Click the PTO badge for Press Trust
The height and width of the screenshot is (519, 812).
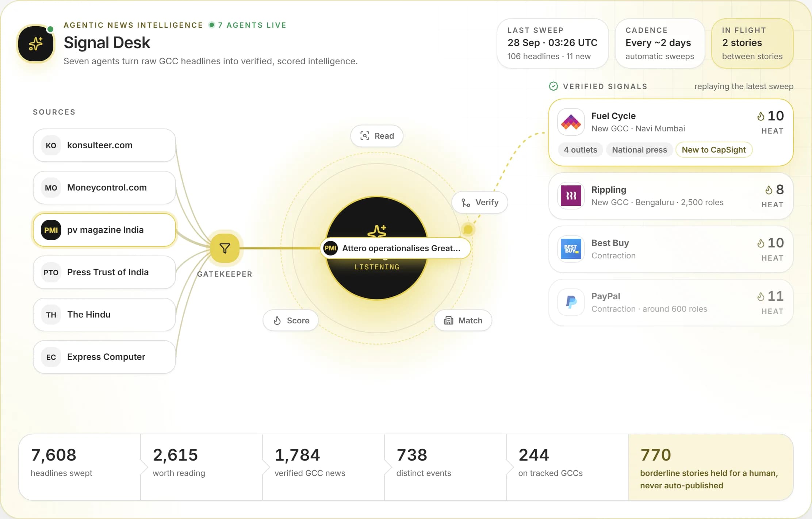tap(51, 272)
